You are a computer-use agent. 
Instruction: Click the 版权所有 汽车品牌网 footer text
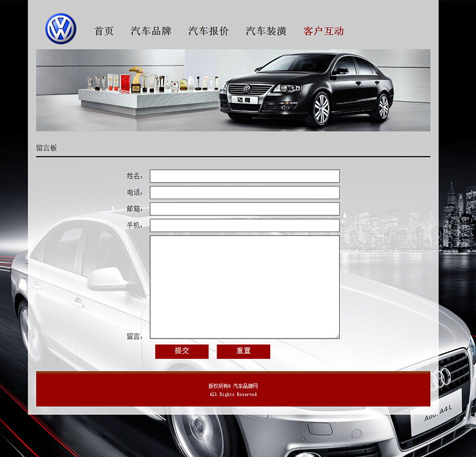(x=233, y=386)
